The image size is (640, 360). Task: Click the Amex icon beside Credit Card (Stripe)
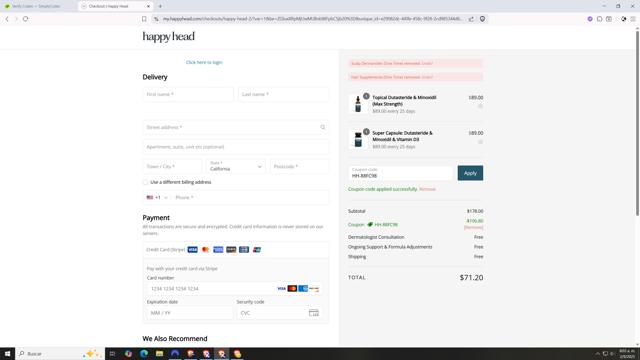pos(218,250)
